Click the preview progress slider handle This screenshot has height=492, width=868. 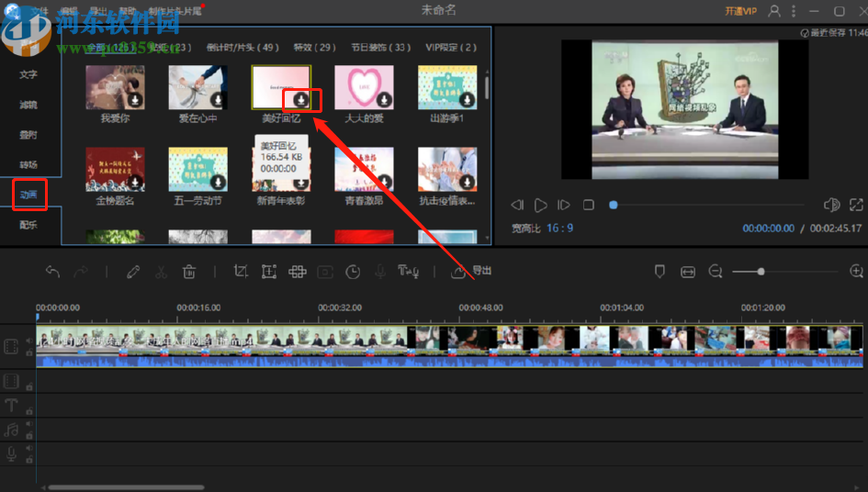pyautogui.click(x=613, y=205)
